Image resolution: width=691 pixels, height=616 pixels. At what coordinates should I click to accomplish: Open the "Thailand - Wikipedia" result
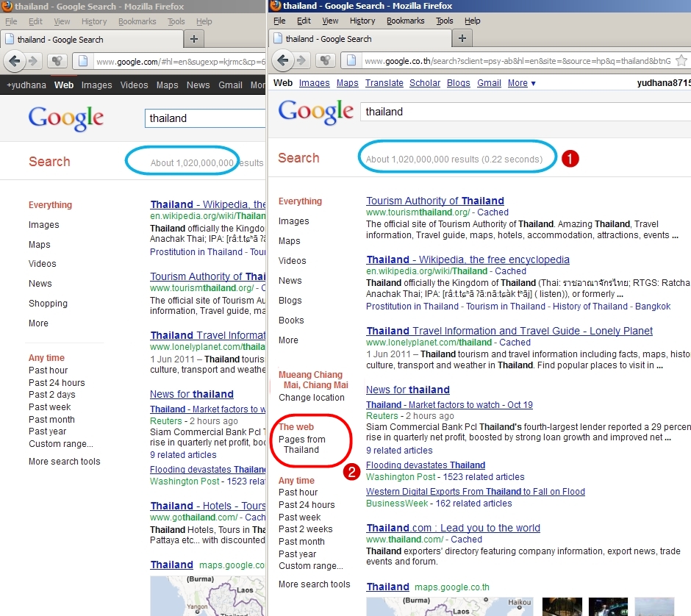pos(468,259)
